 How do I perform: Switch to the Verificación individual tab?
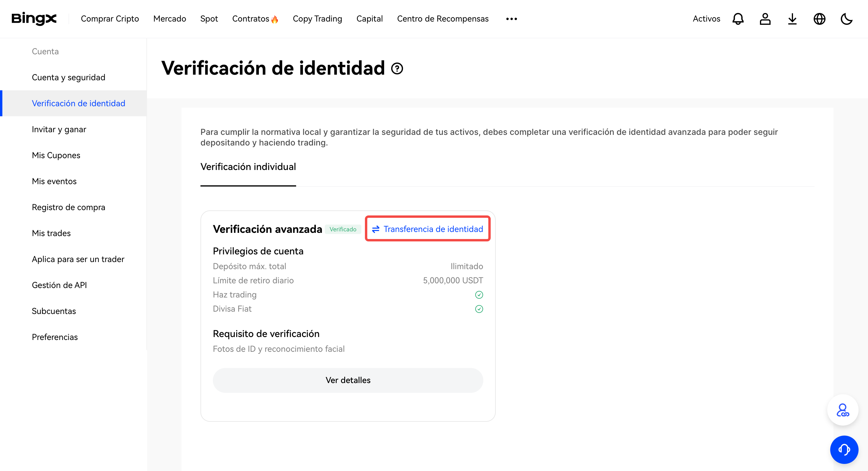tap(248, 166)
